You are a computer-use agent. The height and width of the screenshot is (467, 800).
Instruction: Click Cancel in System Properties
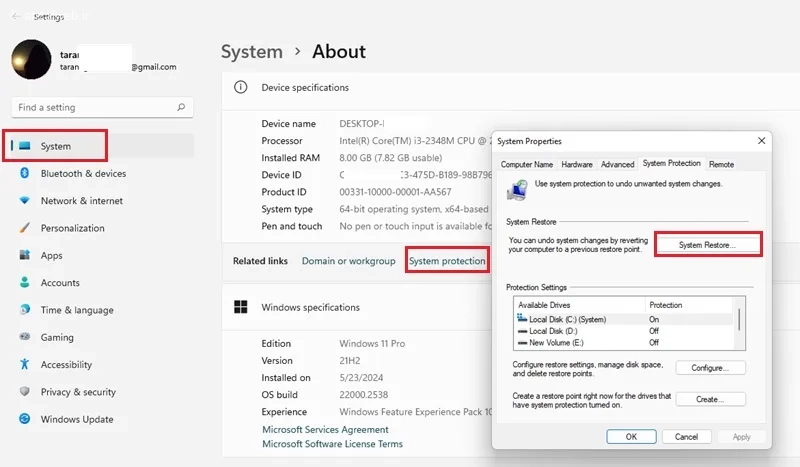(x=686, y=436)
